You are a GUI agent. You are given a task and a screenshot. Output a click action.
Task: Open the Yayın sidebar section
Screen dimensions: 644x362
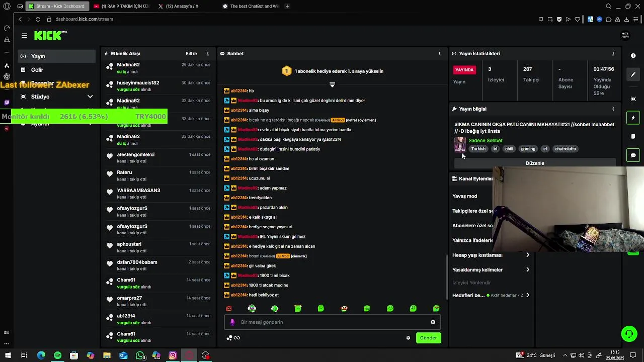(x=56, y=56)
